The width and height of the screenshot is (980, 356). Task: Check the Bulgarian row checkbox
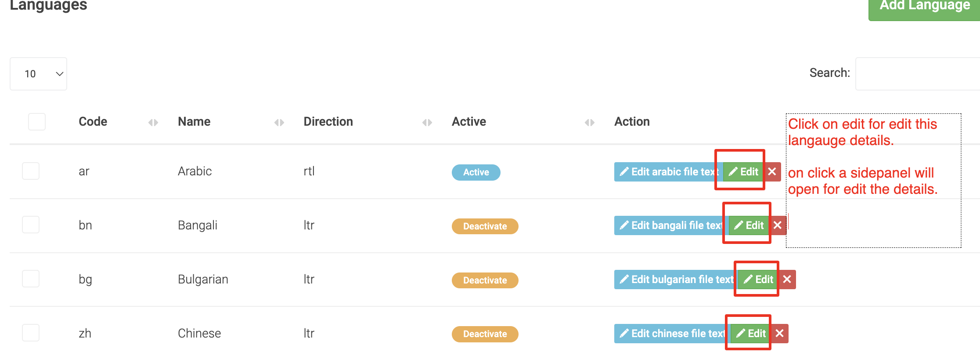pyautogui.click(x=31, y=279)
